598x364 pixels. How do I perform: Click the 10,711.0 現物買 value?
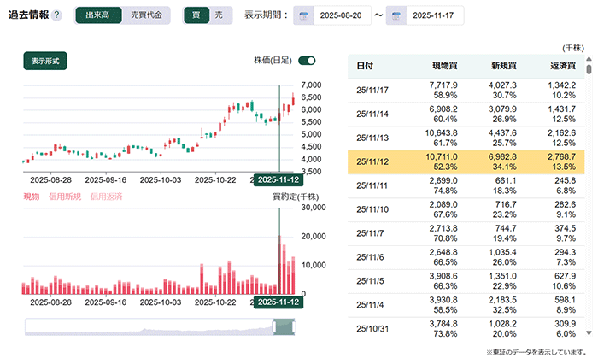tap(442, 157)
